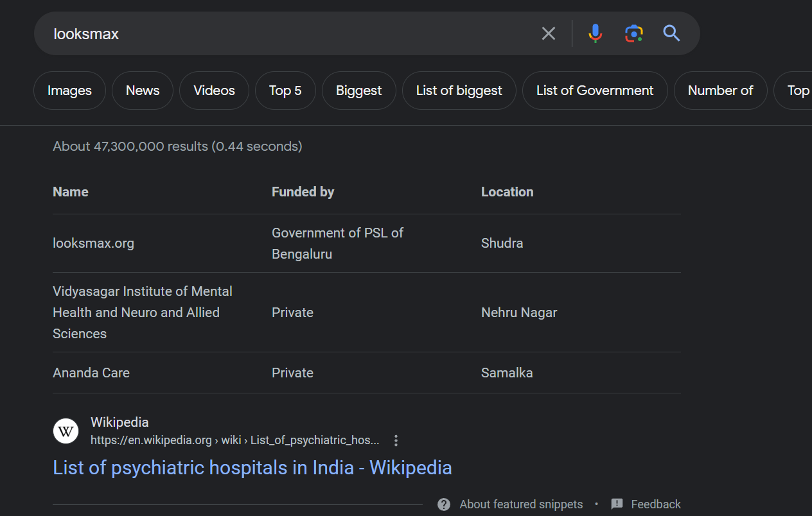This screenshot has width=812, height=516.
Task: Click the Wikipedia site name label
Action: coord(119,422)
